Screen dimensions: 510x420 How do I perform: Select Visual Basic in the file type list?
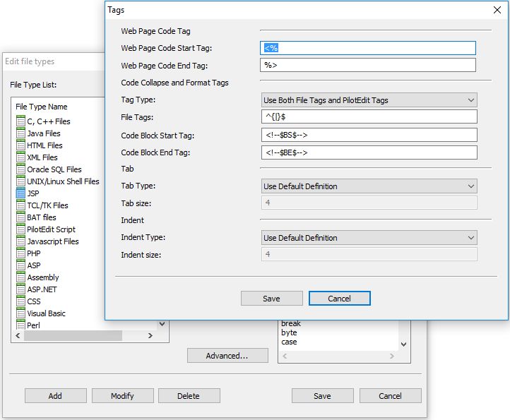(46, 313)
